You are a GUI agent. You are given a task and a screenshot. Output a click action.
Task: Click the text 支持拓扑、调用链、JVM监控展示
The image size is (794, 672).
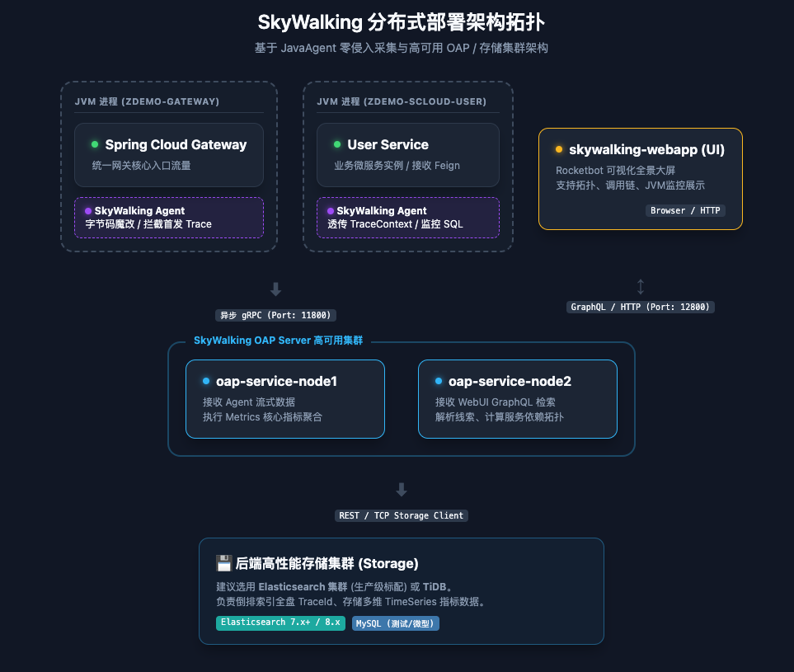(x=631, y=186)
